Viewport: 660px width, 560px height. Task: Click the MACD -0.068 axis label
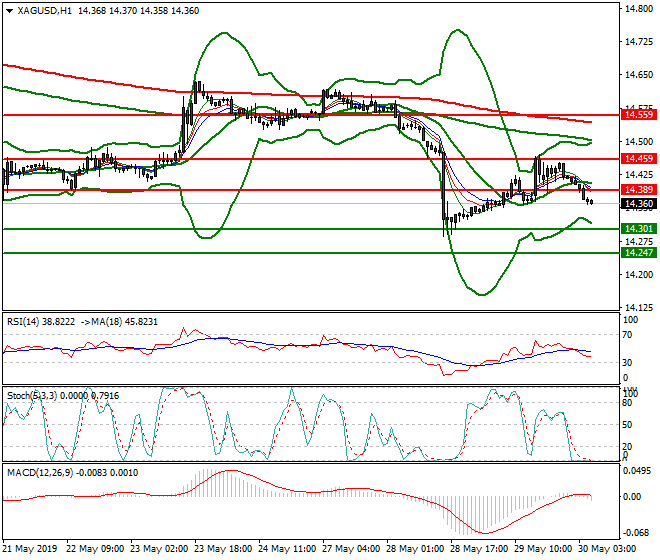click(636, 533)
